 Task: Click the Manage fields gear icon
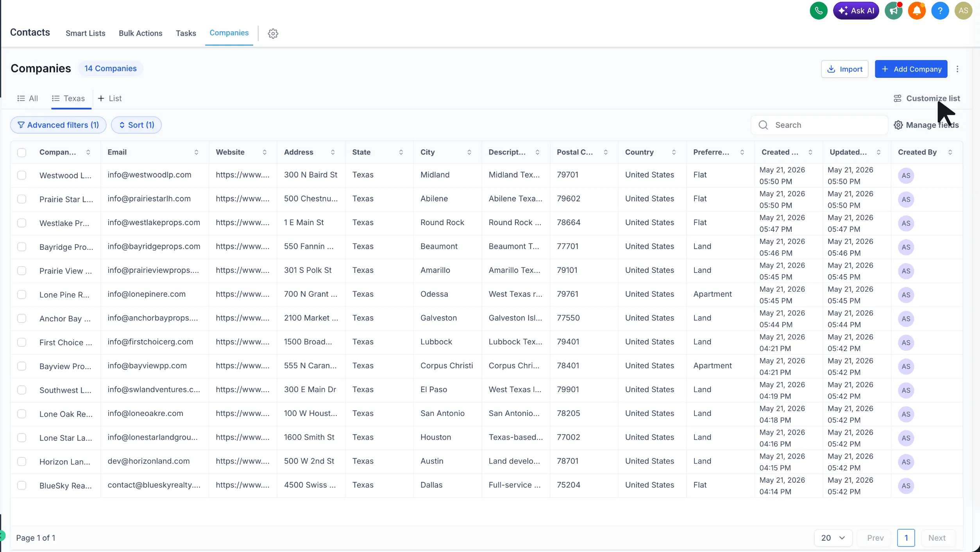[x=898, y=125]
